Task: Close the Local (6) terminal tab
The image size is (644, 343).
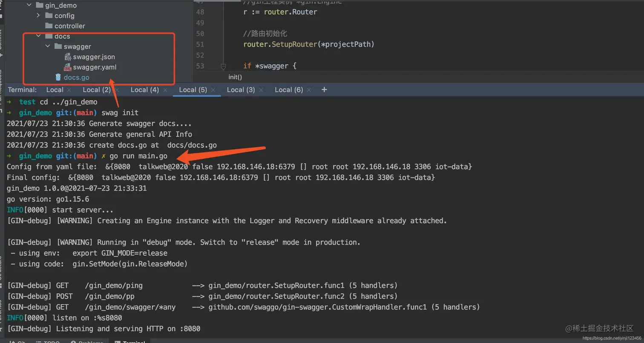Action: (309, 90)
